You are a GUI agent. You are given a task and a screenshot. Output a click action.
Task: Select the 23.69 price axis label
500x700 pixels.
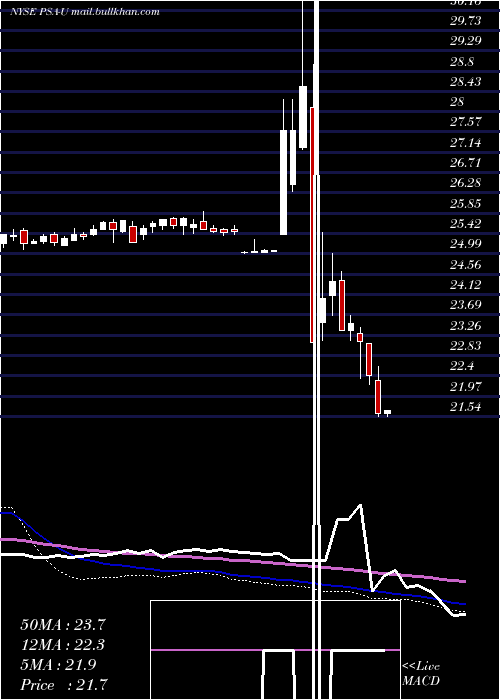click(466, 305)
